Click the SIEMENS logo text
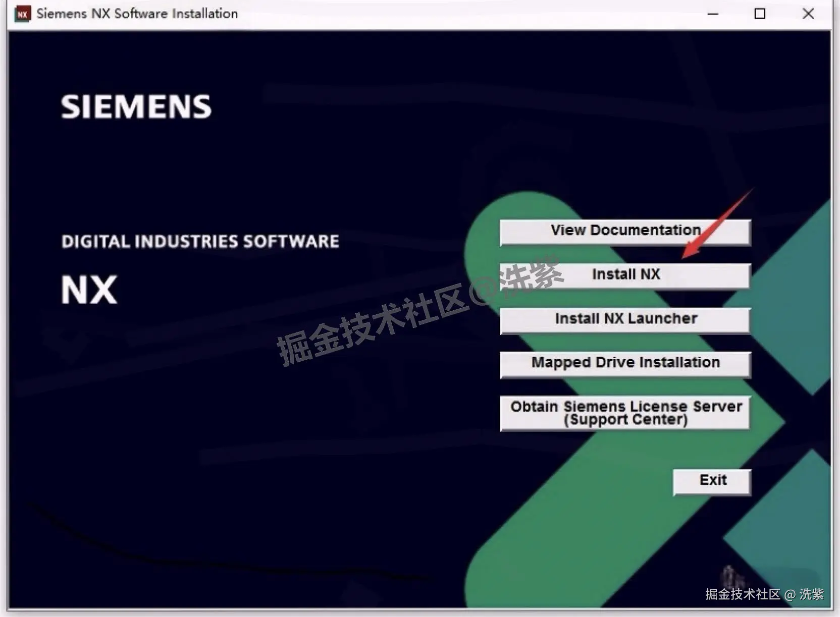The height and width of the screenshot is (617, 840). pyautogui.click(x=135, y=105)
